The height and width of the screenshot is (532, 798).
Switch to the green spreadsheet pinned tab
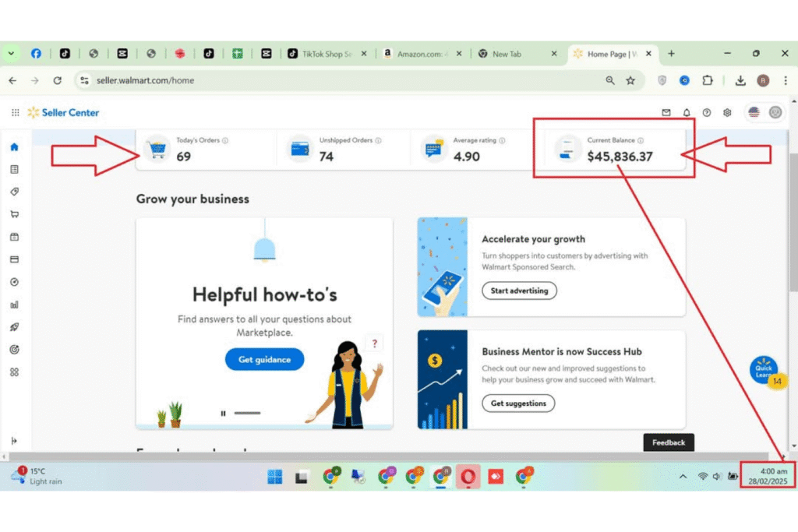click(x=237, y=54)
